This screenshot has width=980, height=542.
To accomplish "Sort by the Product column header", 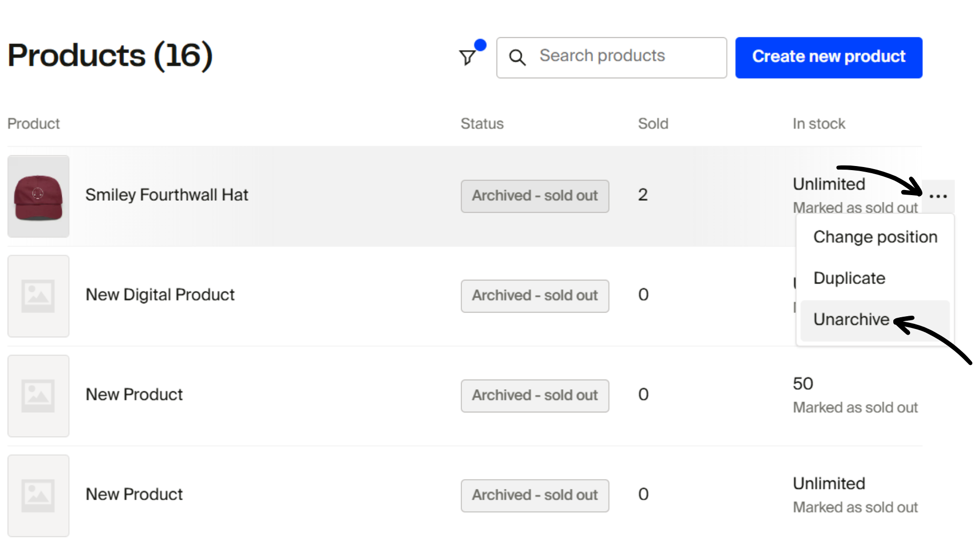I will (34, 124).
